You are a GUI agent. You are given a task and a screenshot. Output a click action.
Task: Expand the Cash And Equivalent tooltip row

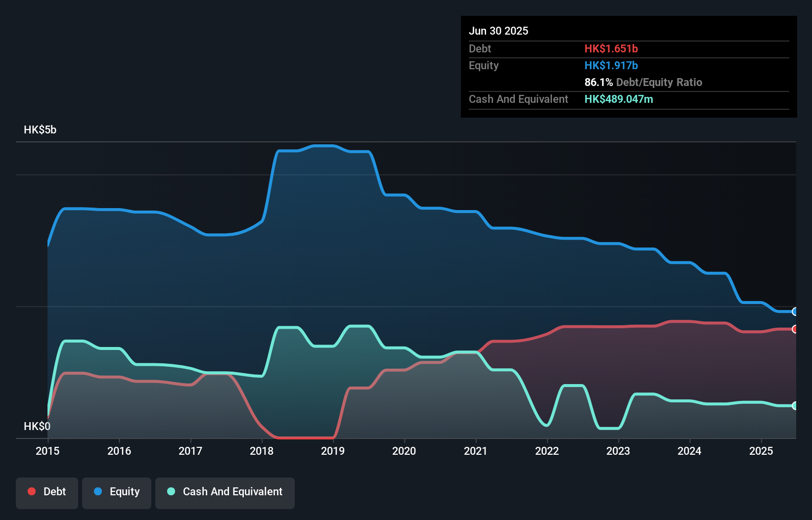(518, 99)
